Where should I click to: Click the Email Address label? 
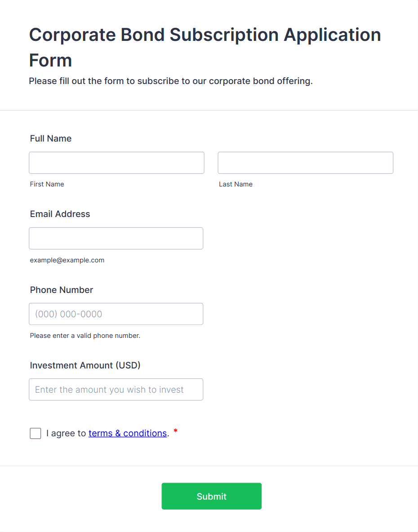point(60,214)
